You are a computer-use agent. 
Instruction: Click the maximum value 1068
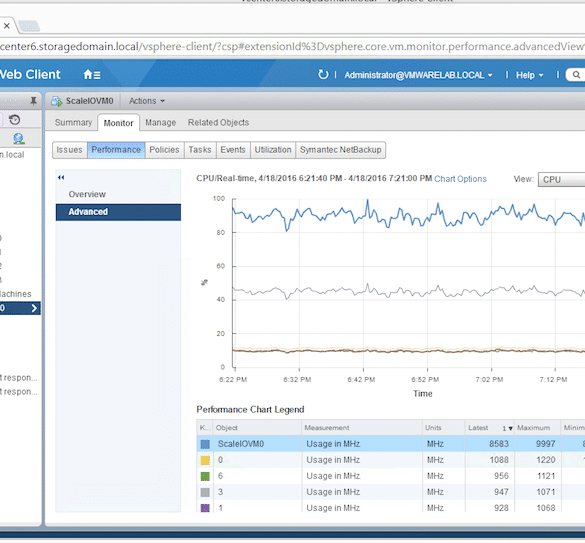(545, 508)
